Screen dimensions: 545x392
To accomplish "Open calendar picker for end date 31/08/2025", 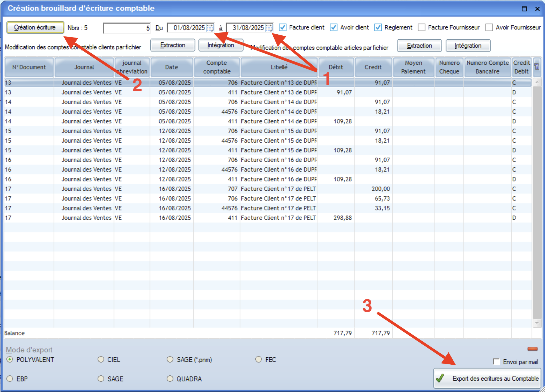I will click(x=269, y=28).
